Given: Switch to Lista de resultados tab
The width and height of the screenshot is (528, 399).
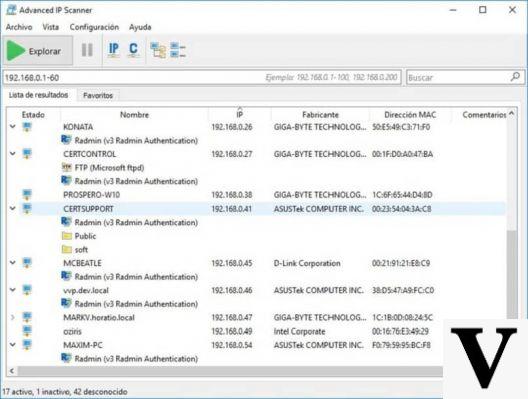Looking at the screenshot, I should 38,95.
